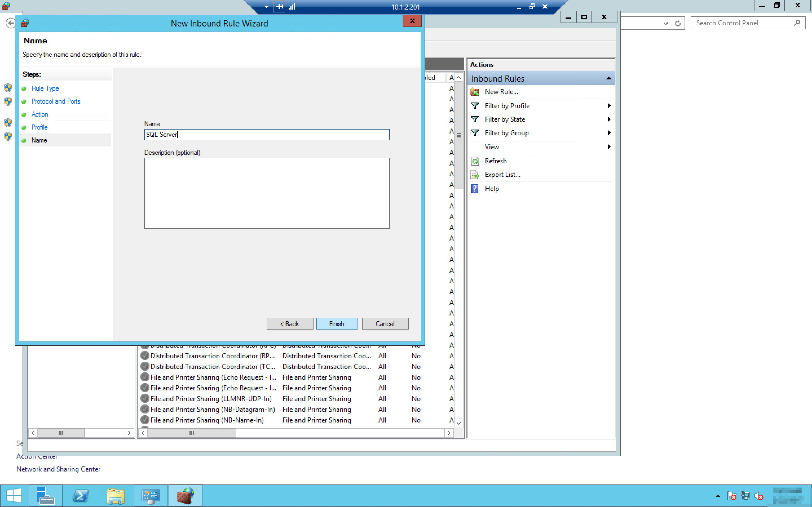Click the rules list horizontal scrollbar thumb
Viewport: 812px width, 507px height.
[x=192, y=433]
